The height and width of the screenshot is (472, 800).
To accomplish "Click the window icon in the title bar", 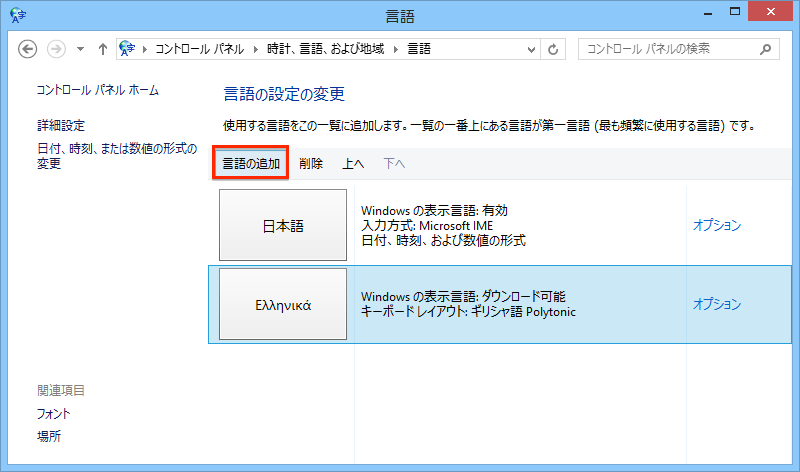I will click(x=16, y=14).
